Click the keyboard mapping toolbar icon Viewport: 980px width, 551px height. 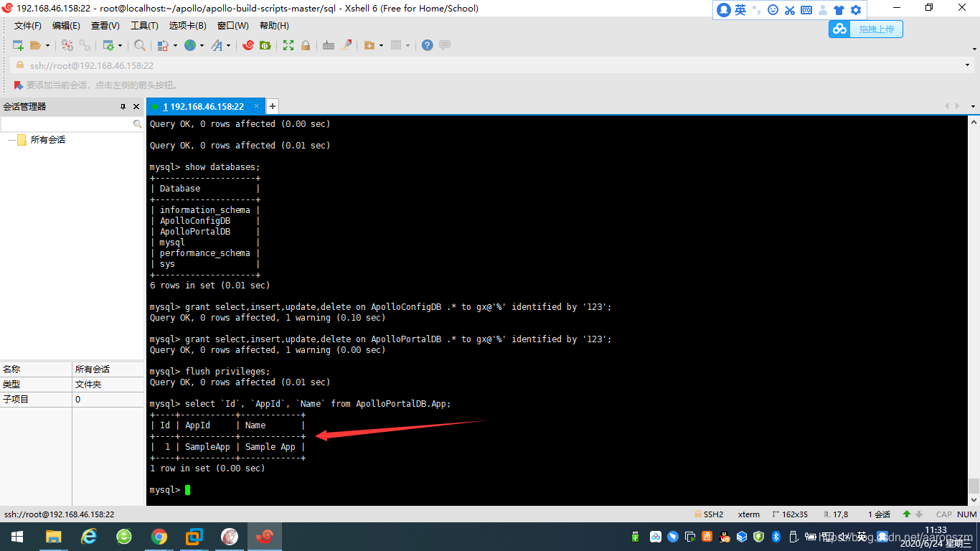[329, 45]
